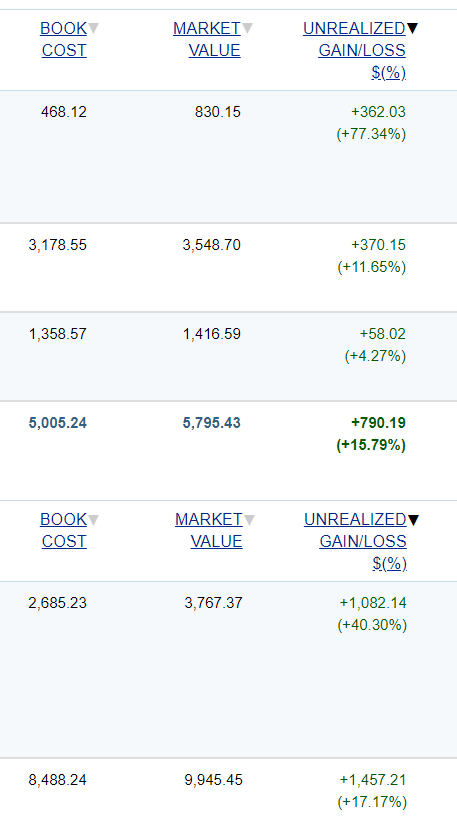
Task: Click the grey sort arrow beside upper Market Value
Action: [247, 28]
